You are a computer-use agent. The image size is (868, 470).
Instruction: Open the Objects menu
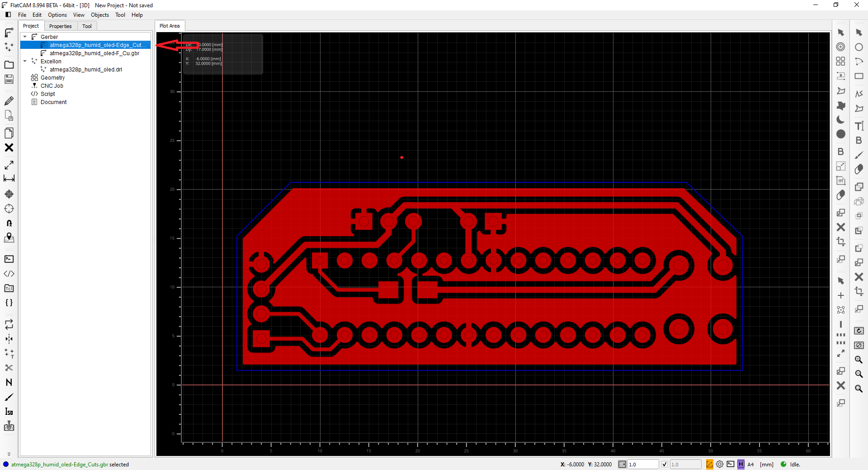click(x=100, y=15)
